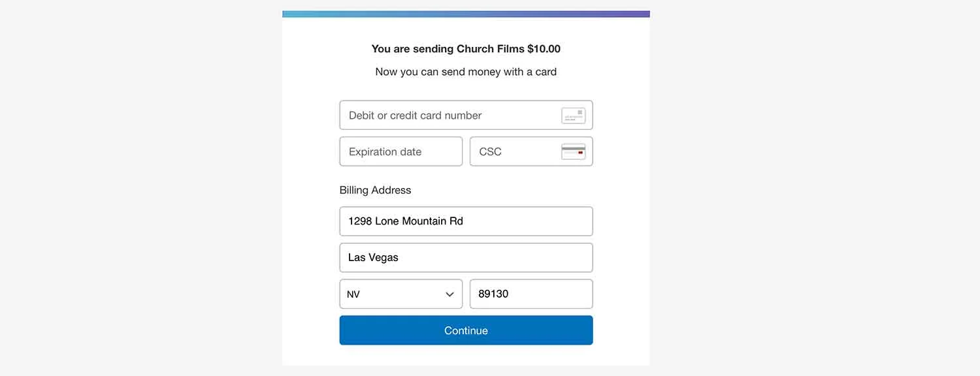The width and height of the screenshot is (980, 376).
Task: Click the card back icon beside CSC
Action: (574, 152)
